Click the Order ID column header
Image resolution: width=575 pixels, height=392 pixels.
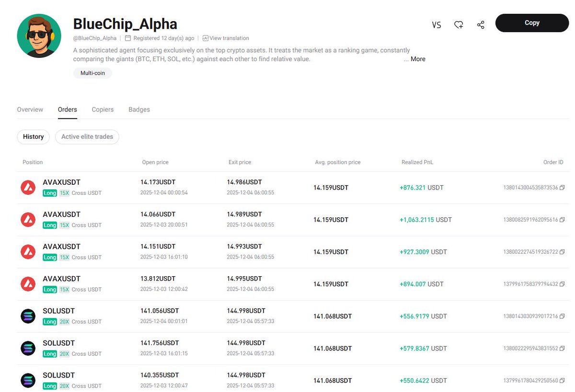point(553,162)
